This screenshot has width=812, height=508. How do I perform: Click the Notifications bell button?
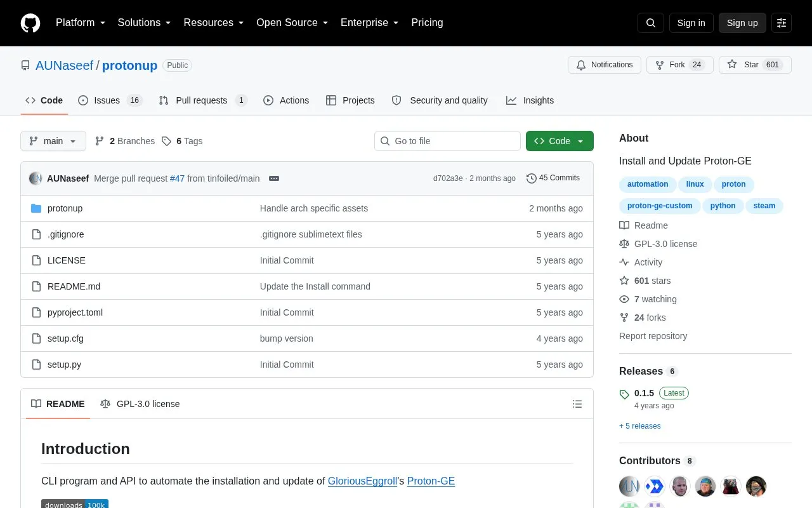click(605, 65)
